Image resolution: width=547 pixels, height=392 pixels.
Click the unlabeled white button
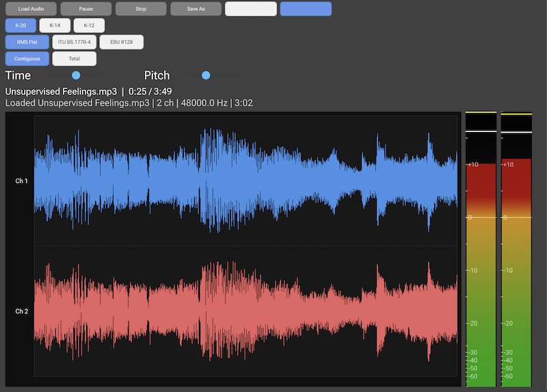coord(251,9)
